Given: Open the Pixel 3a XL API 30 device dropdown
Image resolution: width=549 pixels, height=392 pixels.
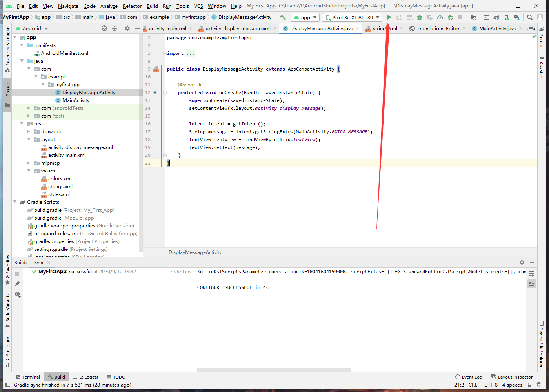Looking at the screenshot, I should pos(352,17).
